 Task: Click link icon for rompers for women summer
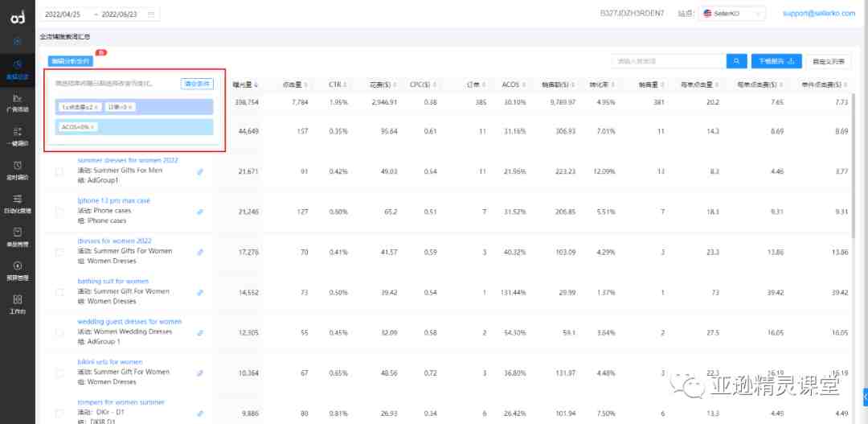pyautogui.click(x=200, y=414)
